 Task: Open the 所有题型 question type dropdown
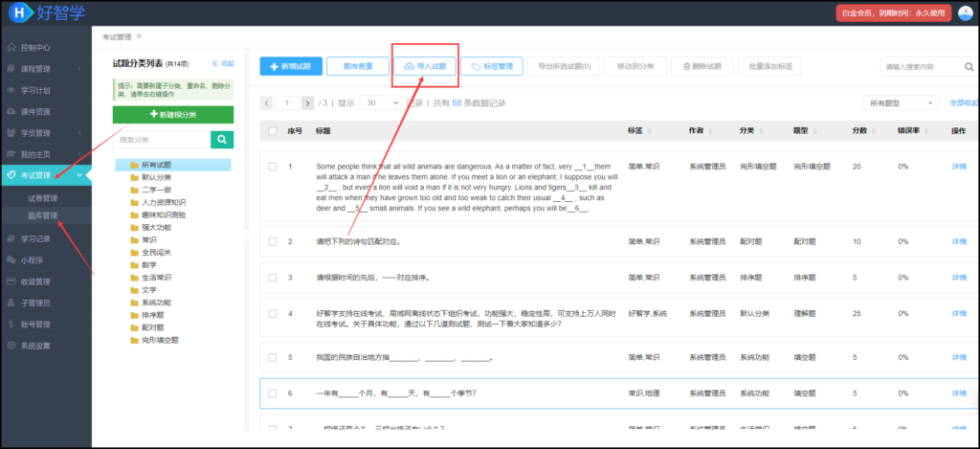coord(902,102)
